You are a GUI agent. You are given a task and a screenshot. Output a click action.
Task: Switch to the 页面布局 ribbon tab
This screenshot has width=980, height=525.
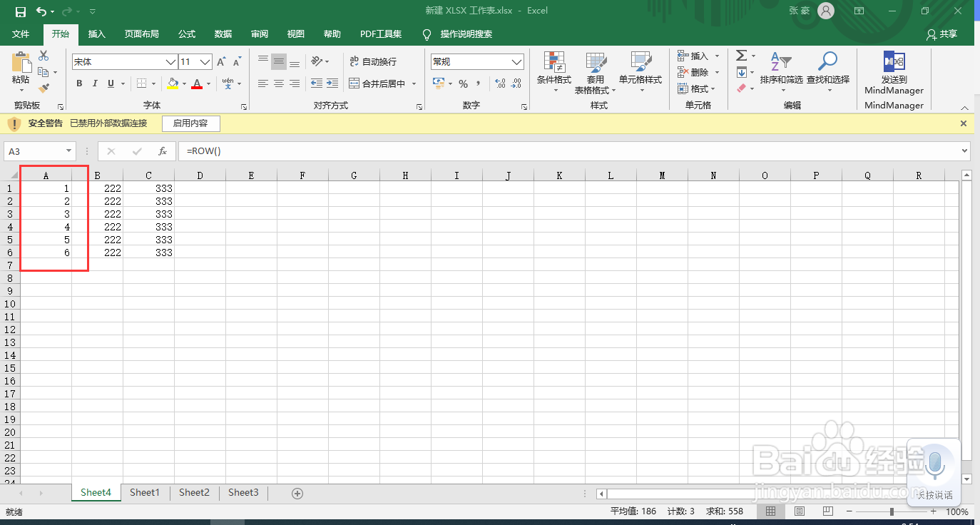(x=141, y=34)
